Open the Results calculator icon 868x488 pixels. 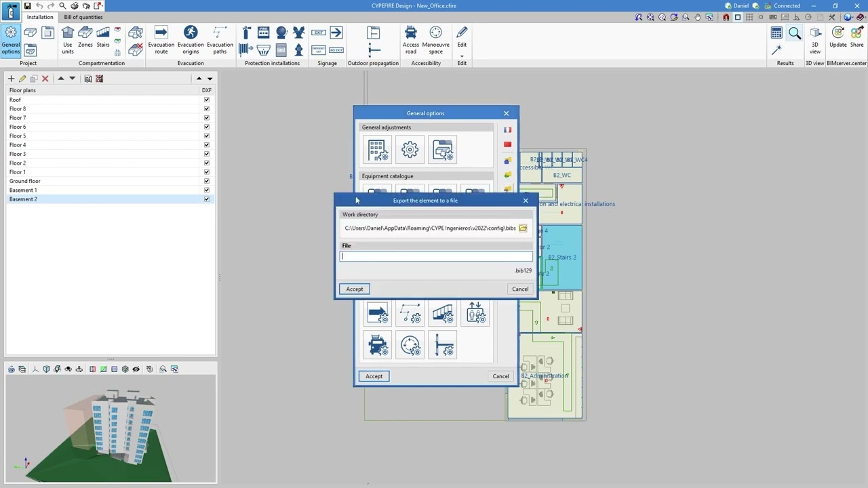tap(777, 33)
